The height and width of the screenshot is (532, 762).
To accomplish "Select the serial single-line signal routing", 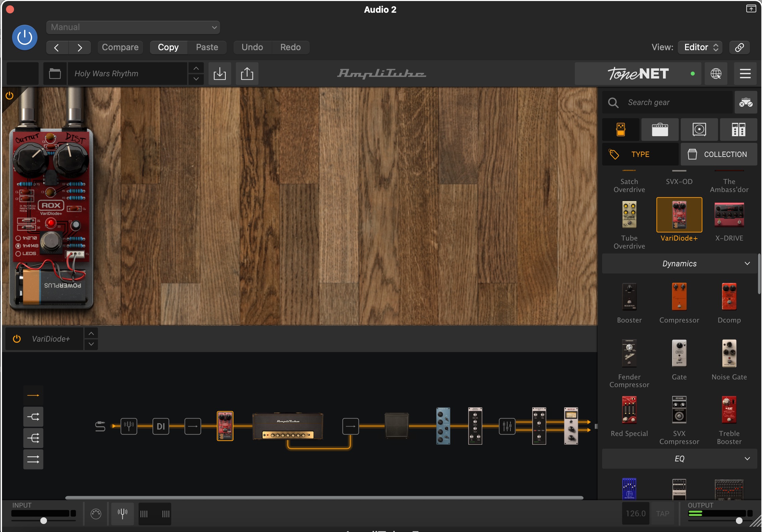I will click(33, 395).
